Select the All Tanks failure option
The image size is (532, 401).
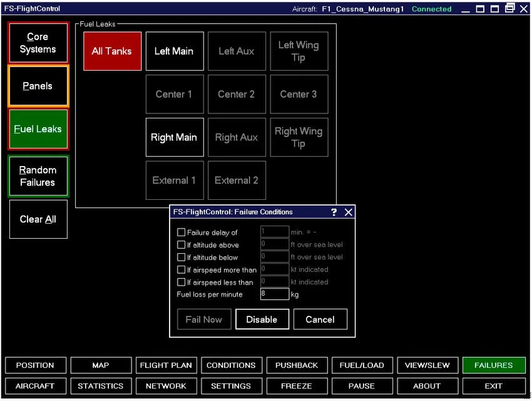point(112,51)
